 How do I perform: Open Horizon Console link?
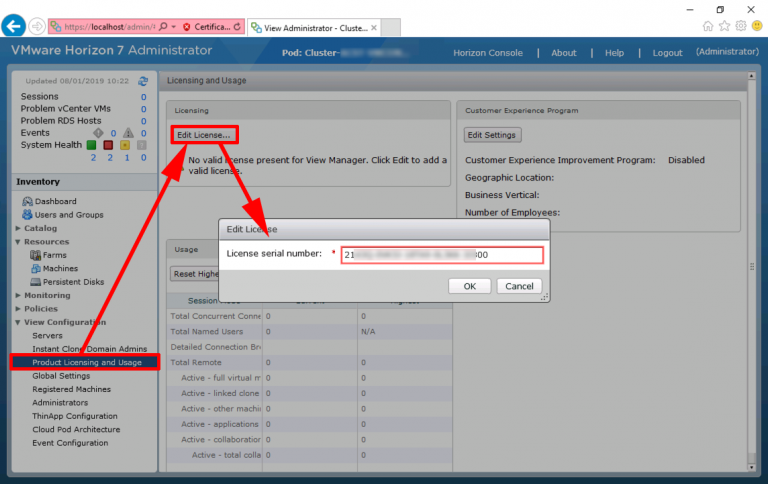pos(488,53)
